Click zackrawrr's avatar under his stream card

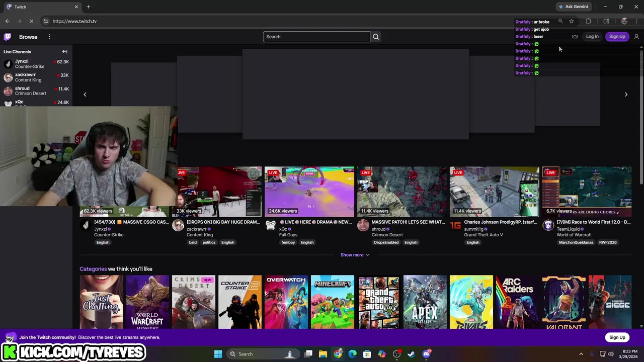click(x=178, y=225)
